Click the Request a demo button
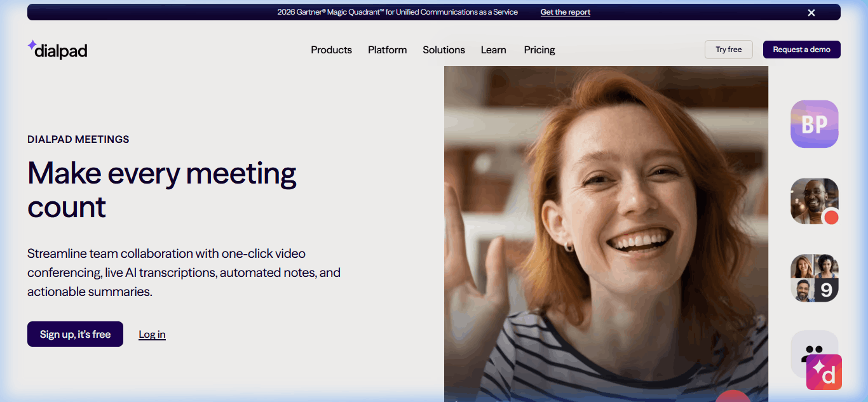868x402 pixels. point(801,50)
